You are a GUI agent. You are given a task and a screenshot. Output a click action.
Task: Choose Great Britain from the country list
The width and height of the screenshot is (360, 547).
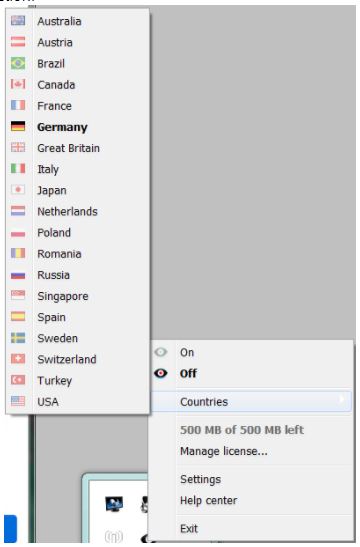coord(68,148)
